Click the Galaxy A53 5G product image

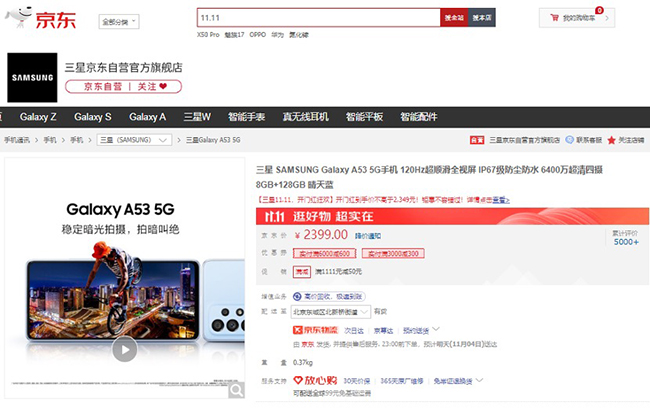(x=124, y=278)
